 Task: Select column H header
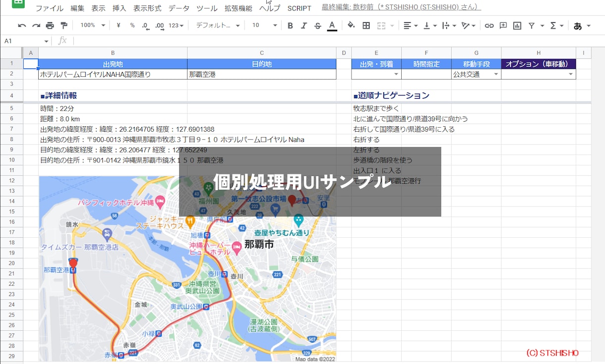(x=539, y=52)
